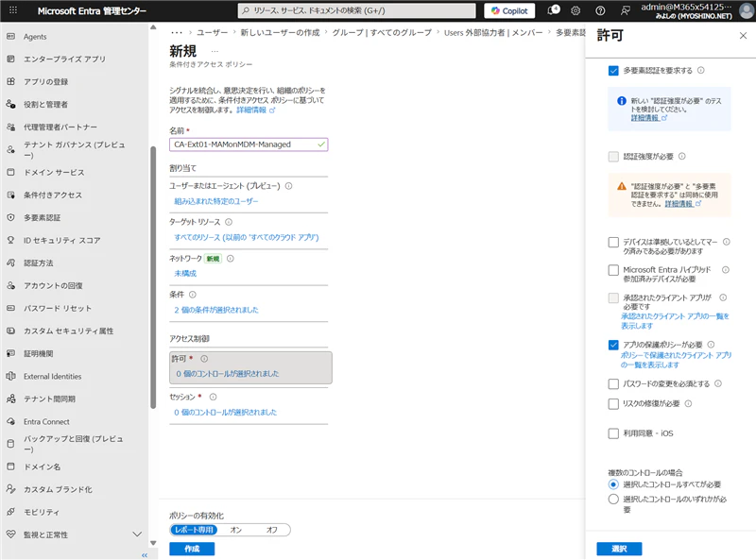756x560 pixels.
Task: Open the admin account avatar
Action: [x=747, y=10]
